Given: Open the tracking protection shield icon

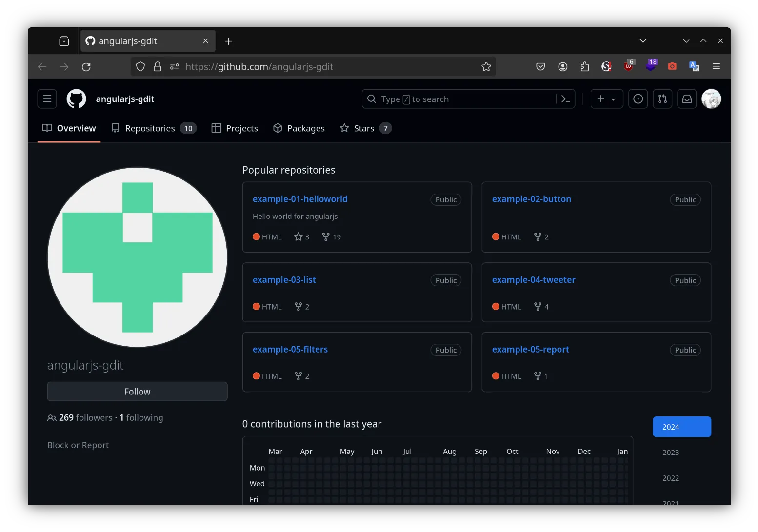Looking at the screenshot, I should click(x=140, y=67).
